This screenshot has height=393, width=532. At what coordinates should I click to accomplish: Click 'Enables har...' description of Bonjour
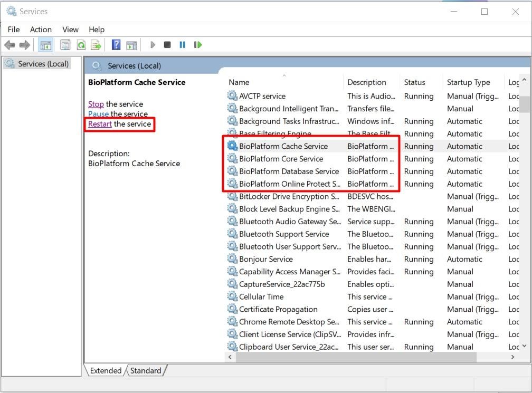tap(369, 259)
